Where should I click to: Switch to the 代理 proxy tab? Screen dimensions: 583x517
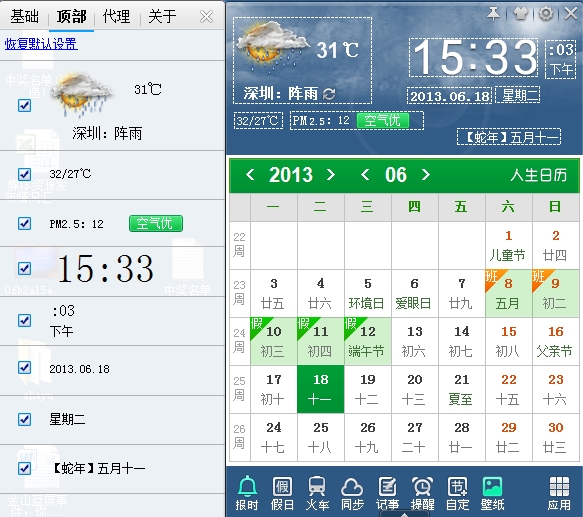pos(116,16)
